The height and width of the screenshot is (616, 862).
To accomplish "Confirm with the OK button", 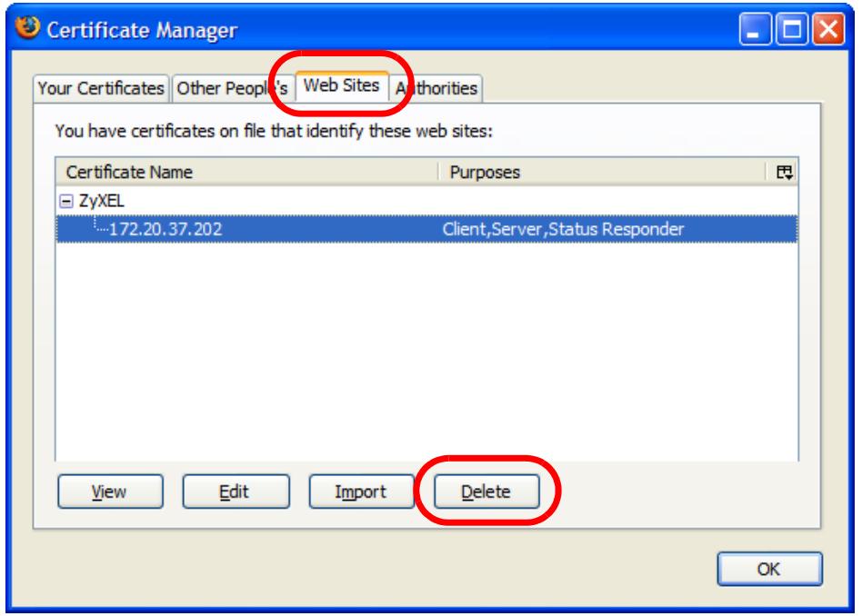I will coord(769,569).
